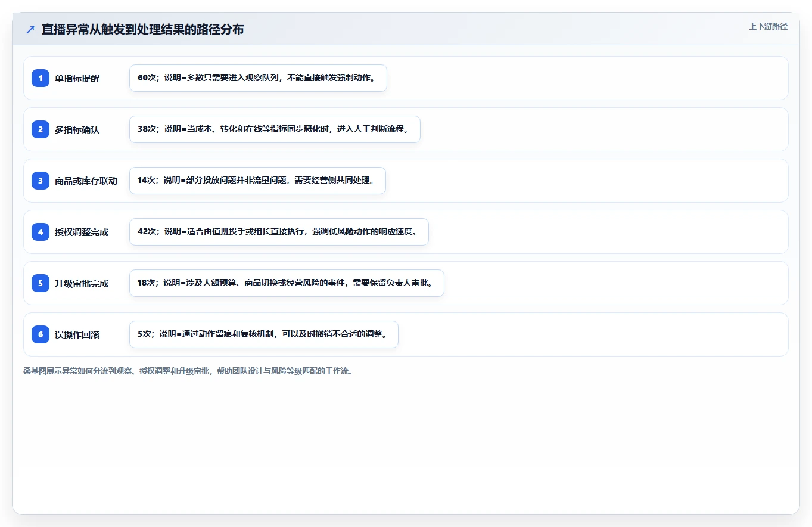Click the 升级审批完成 row label
The height and width of the screenshot is (527, 812).
pos(82,283)
